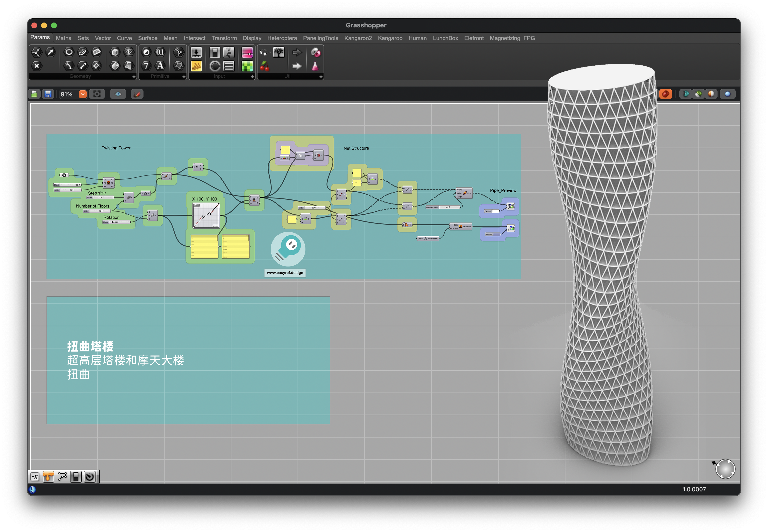This screenshot has width=768, height=532.
Task: Click the Number of Floors slider
Action: click(x=97, y=211)
